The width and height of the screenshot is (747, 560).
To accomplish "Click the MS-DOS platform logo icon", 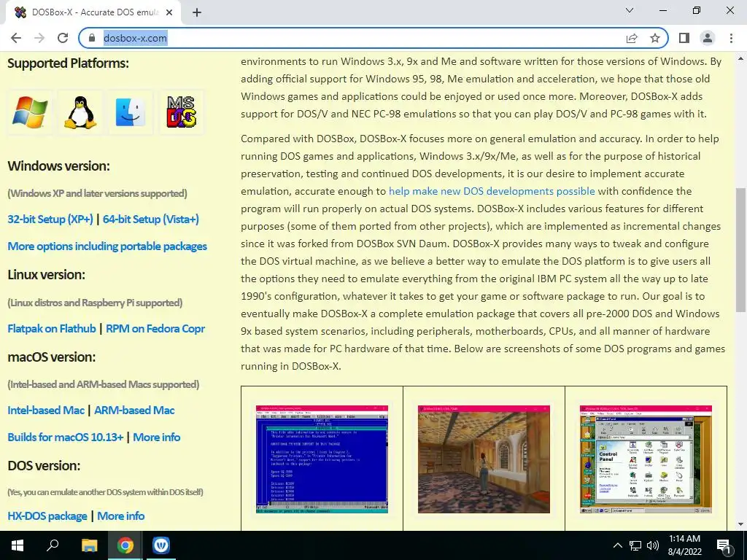I will pos(181,112).
